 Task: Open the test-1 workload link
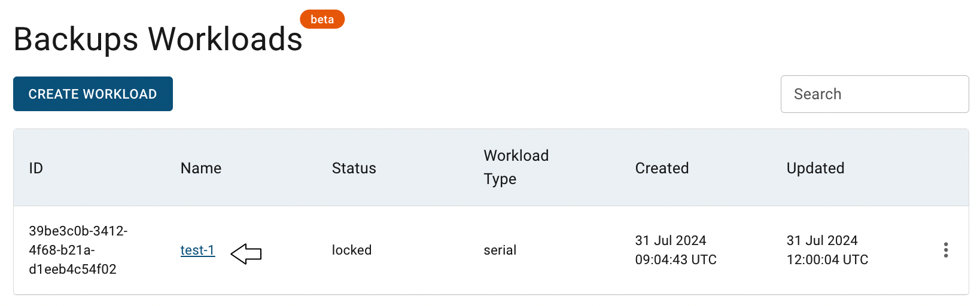pos(197,250)
